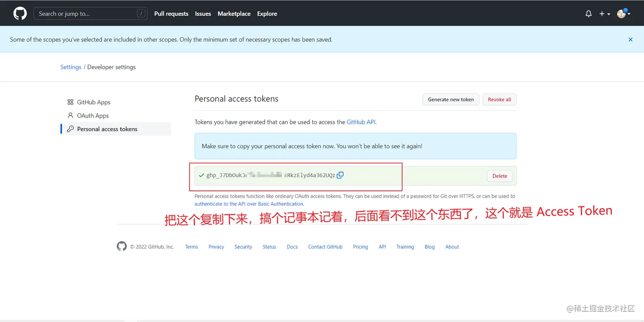Open the About footer link
This screenshot has width=644, height=322.
pos(452,247)
